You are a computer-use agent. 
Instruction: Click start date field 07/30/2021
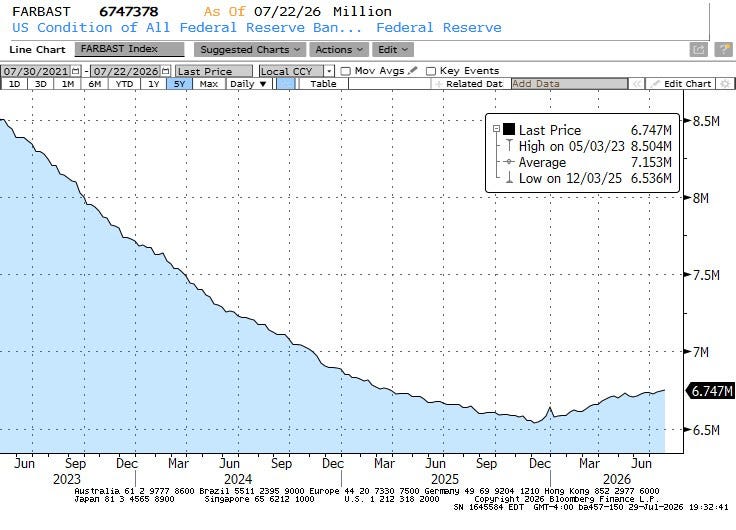click(x=36, y=71)
